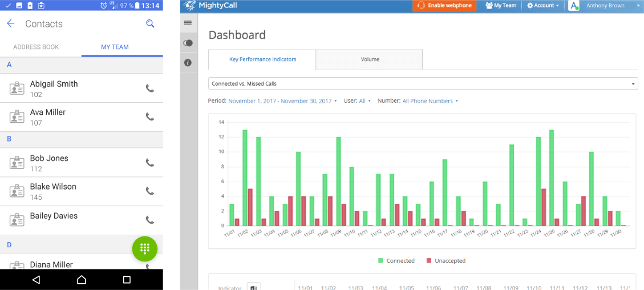
Task: Open the My Team link
Action: 501,6
